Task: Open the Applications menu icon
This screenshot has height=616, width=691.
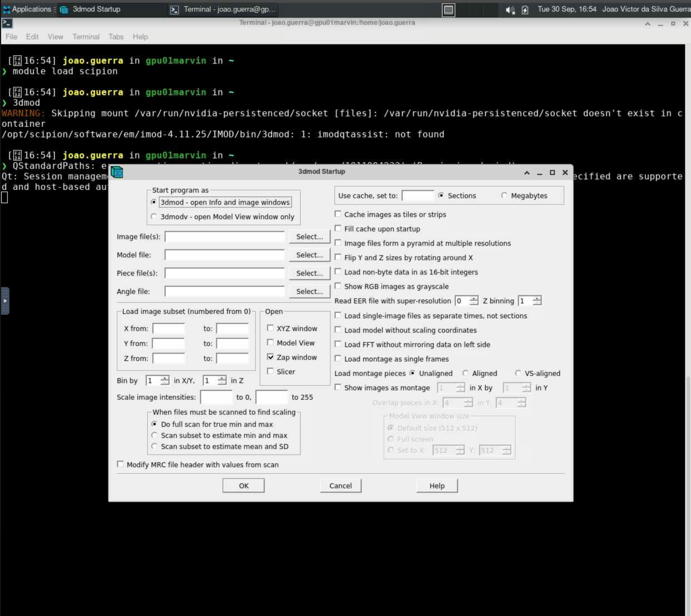Action: pos(6,9)
